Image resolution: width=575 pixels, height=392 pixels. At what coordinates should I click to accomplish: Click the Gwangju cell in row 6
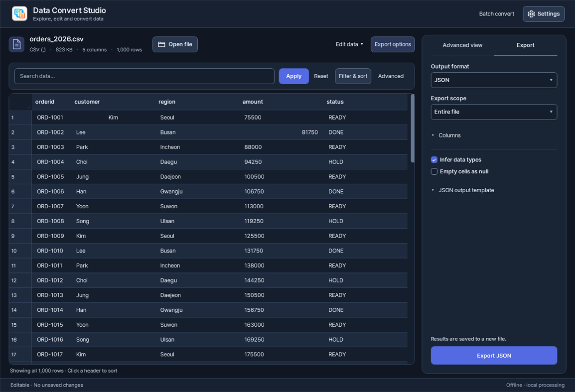click(197, 192)
